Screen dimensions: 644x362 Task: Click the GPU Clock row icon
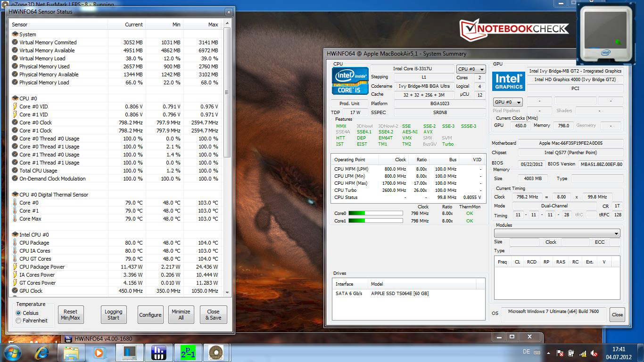[x=15, y=291]
